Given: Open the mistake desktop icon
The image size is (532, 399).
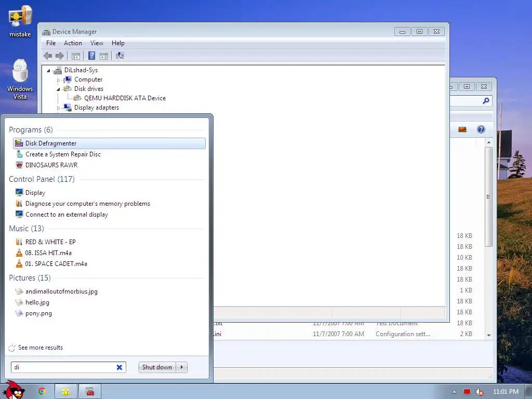Looking at the screenshot, I should click(20, 21).
